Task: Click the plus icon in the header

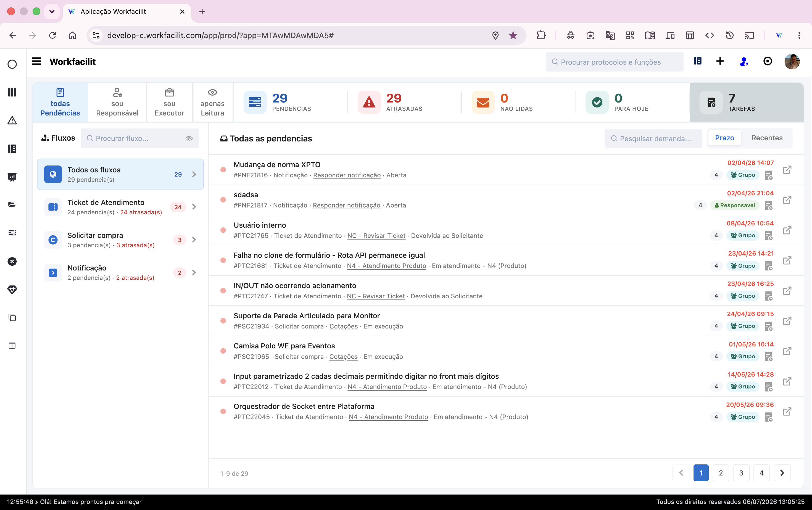Action: coord(720,61)
